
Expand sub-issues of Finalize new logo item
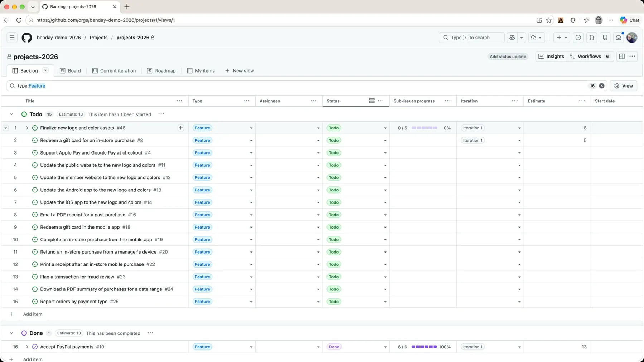click(27, 128)
